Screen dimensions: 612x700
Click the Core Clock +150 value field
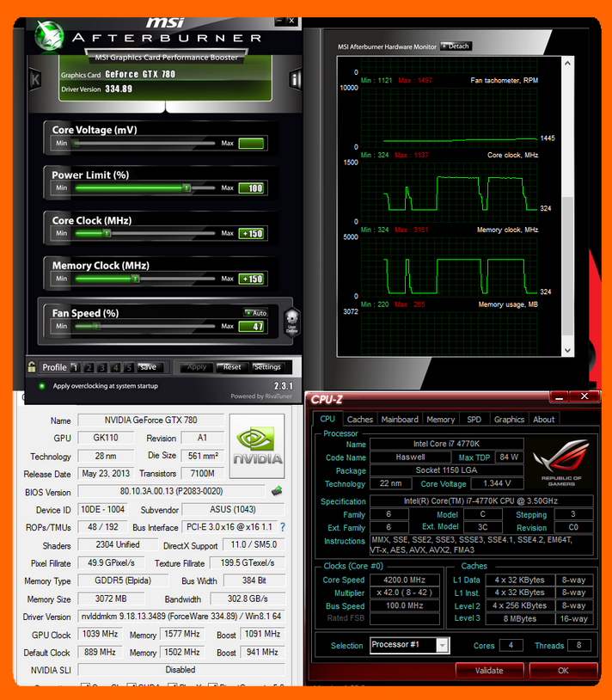(251, 234)
